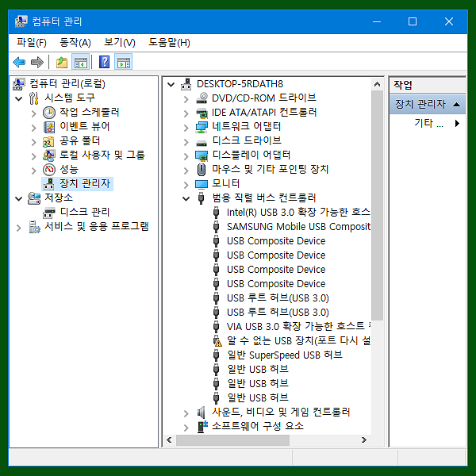The width and height of the screenshot is (476, 476).
Task: Click the 성능 gauge icon
Action: [x=49, y=170]
